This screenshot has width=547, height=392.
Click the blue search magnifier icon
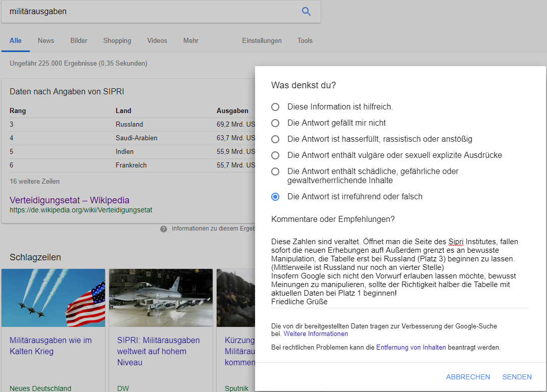point(306,12)
